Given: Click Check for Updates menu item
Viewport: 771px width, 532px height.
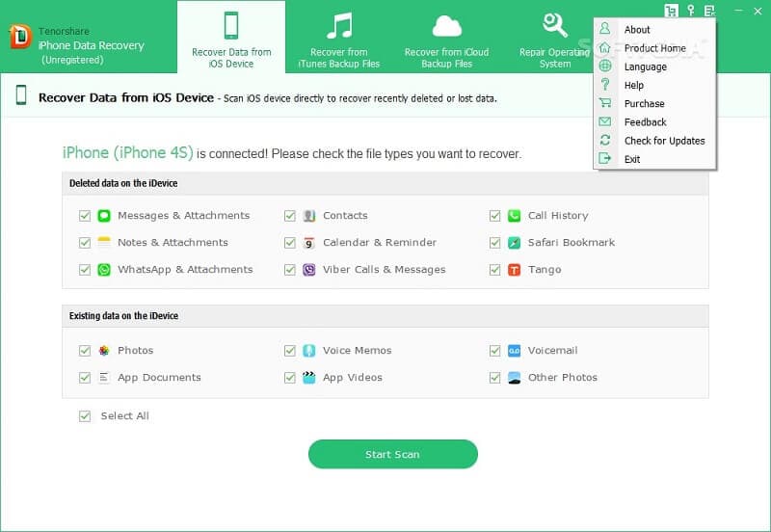Looking at the screenshot, I should [654, 141].
